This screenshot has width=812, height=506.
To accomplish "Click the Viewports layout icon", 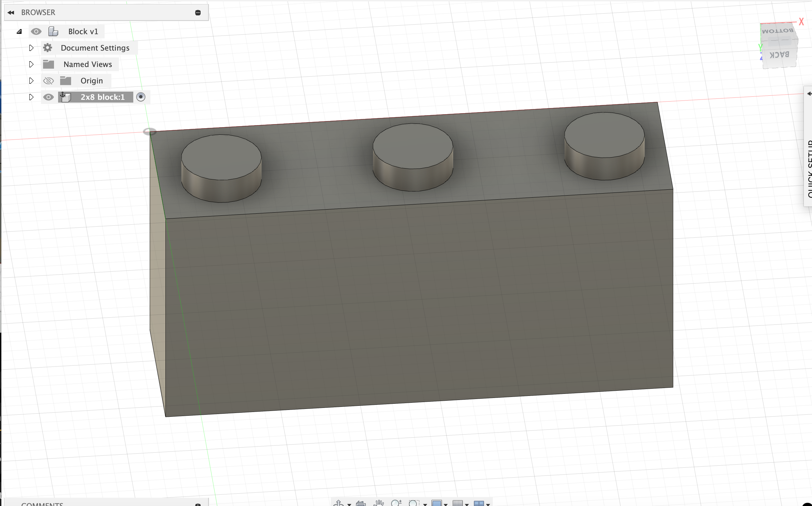I will (x=479, y=503).
